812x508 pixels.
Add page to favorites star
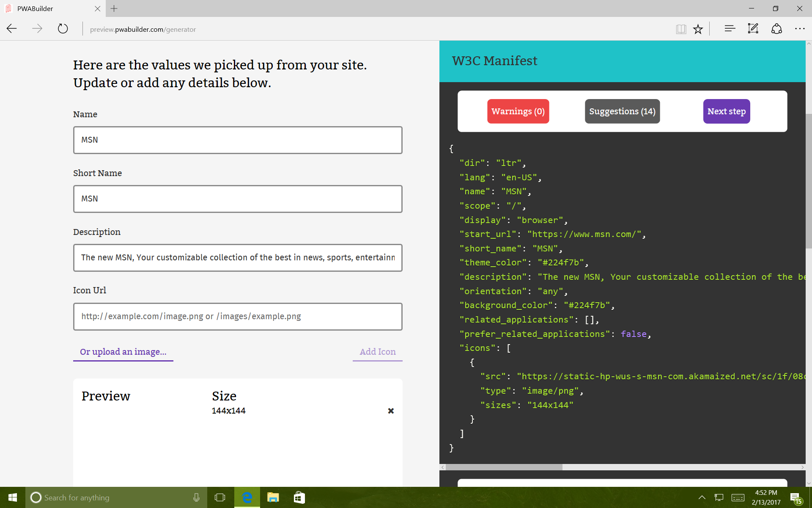pos(698,29)
